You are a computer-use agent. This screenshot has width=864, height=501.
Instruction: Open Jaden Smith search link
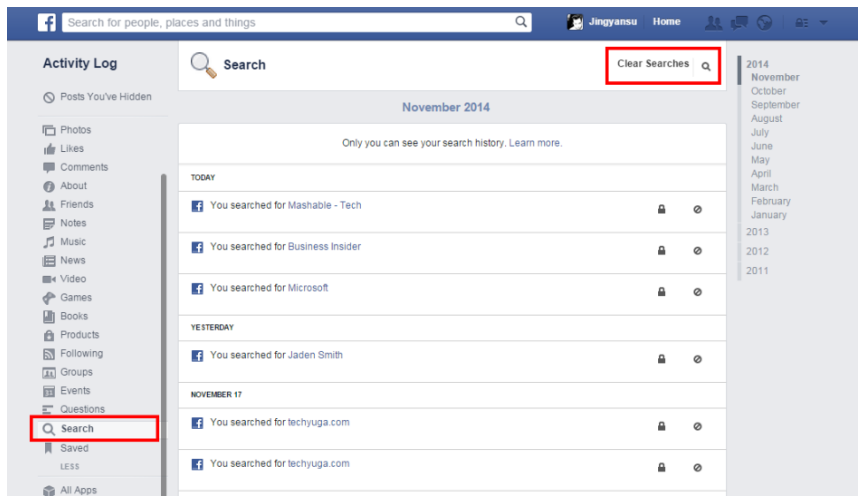(315, 355)
